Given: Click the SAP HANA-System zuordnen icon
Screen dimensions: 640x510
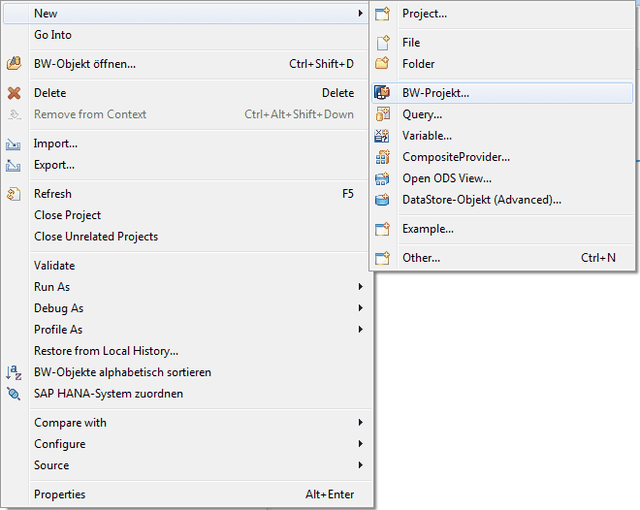Looking at the screenshot, I should click(x=13, y=394).
